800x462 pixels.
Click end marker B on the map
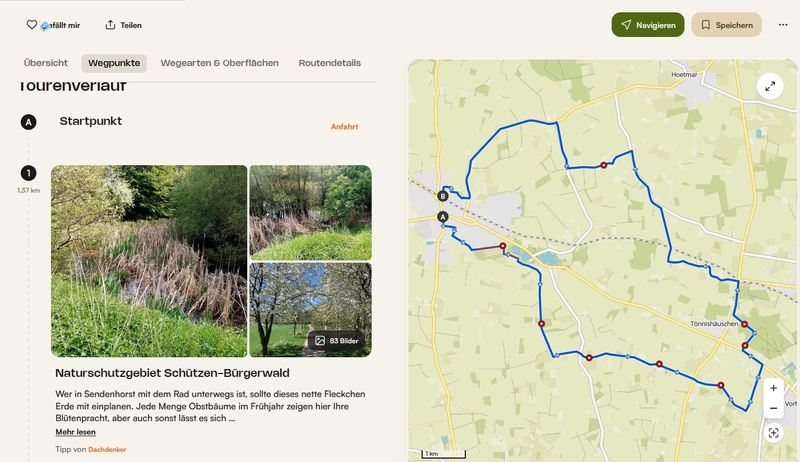click(443, 197)
